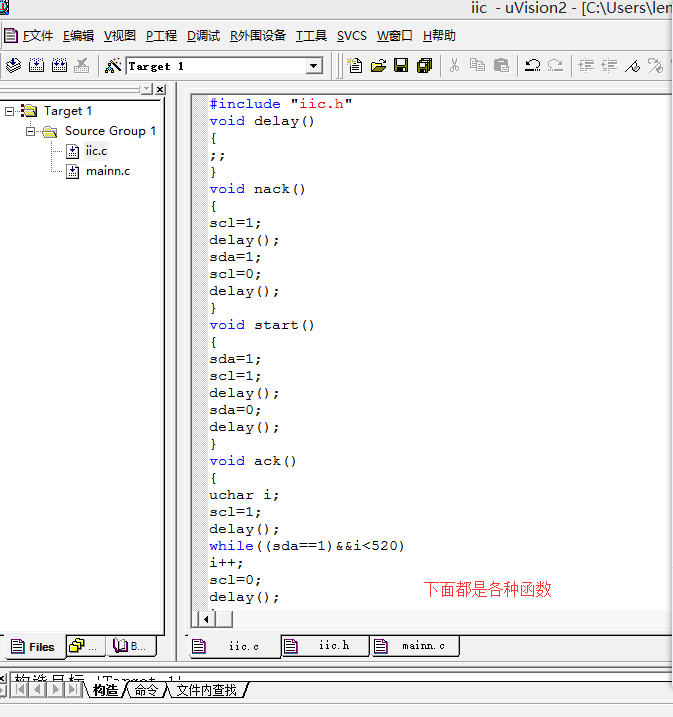
Task: Open the T工具 menu
Action: pyautogui.click(x=311, y=36)
